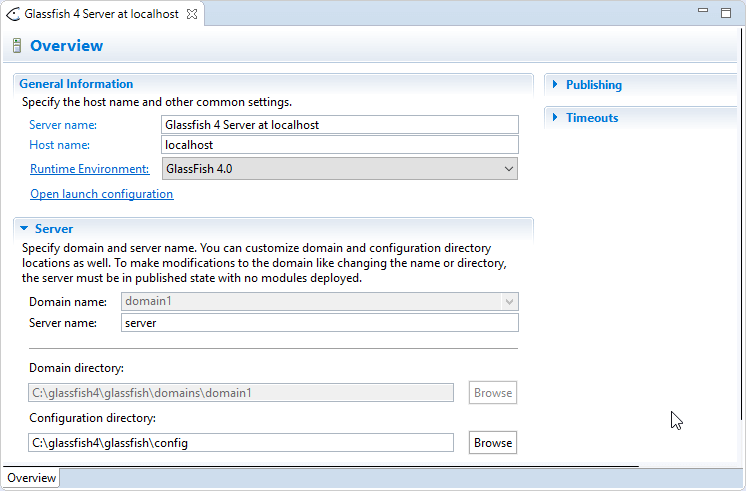Click the Host name label
The image size is (746, 491).
[x=59, y=145]
